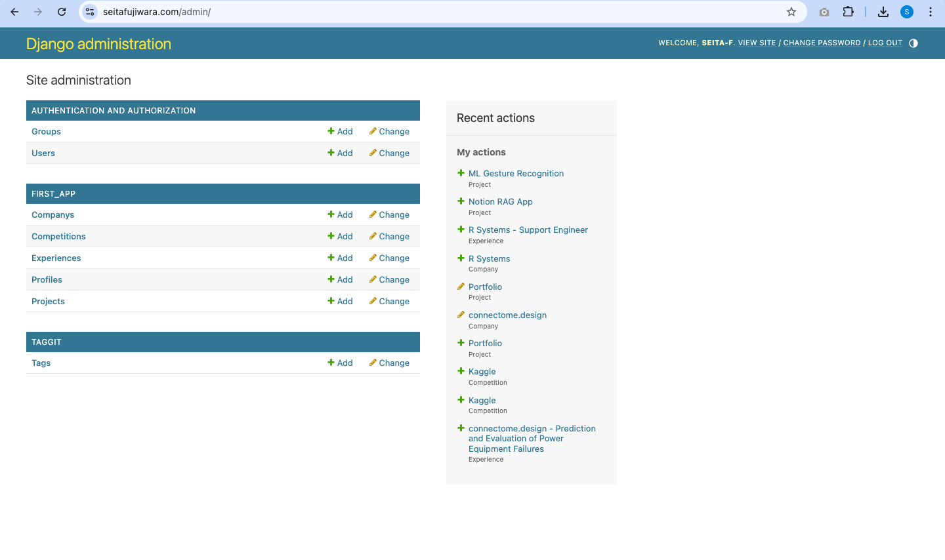Image resolution: width=945 pixels, height=560 pixels.
Task: Open browser downloads icon
Action: pyautogui.click(x=883, y=12)
